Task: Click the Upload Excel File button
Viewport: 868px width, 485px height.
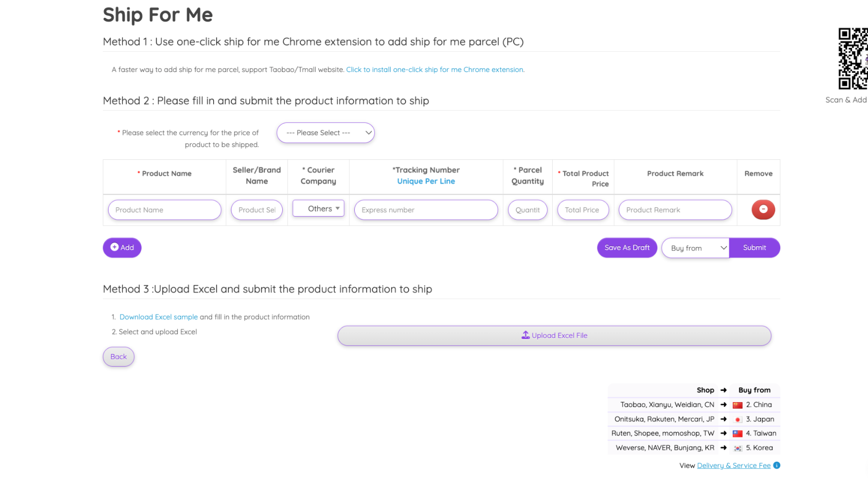Action: [554, 336]
